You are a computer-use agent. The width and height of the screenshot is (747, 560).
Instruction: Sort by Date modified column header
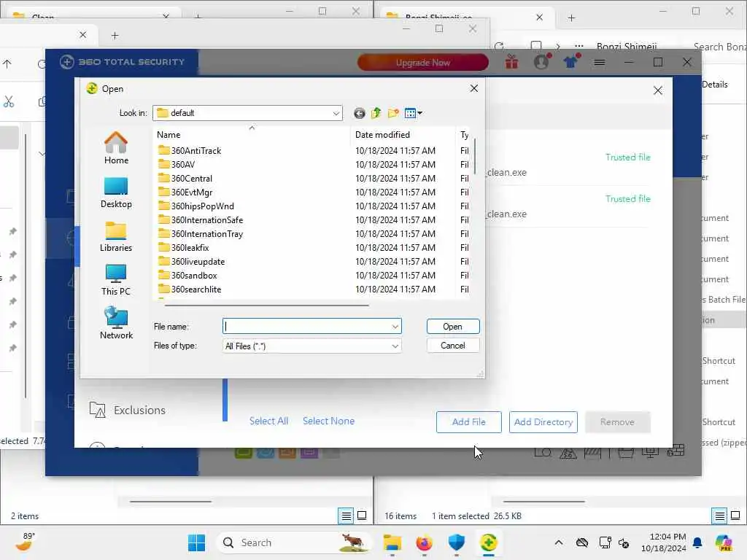pyautogui.click(x=403, y=135)
